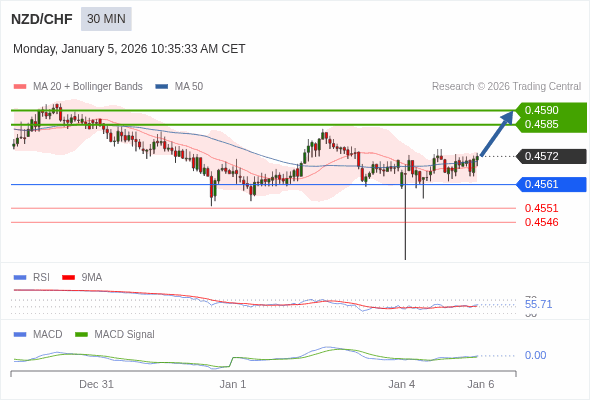The width and height of the screenshot is (590, 400).
Task: Click the MACD Signal legend label
Action: coord(125,335)
